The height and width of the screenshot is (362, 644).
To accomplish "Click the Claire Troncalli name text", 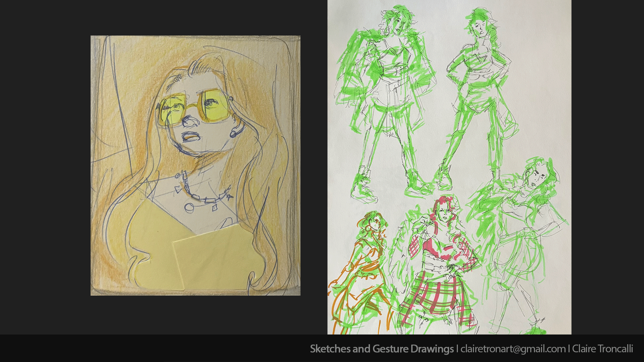I will point(602,349).
